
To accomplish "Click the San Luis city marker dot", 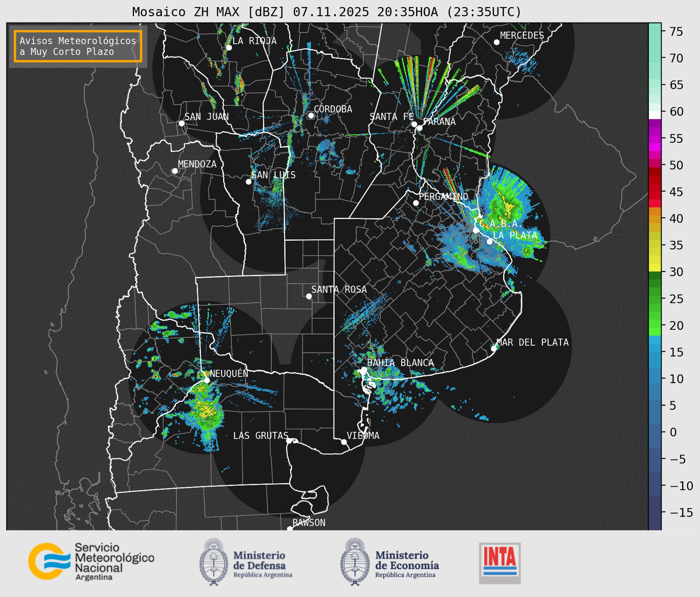I will coord(249,182).
